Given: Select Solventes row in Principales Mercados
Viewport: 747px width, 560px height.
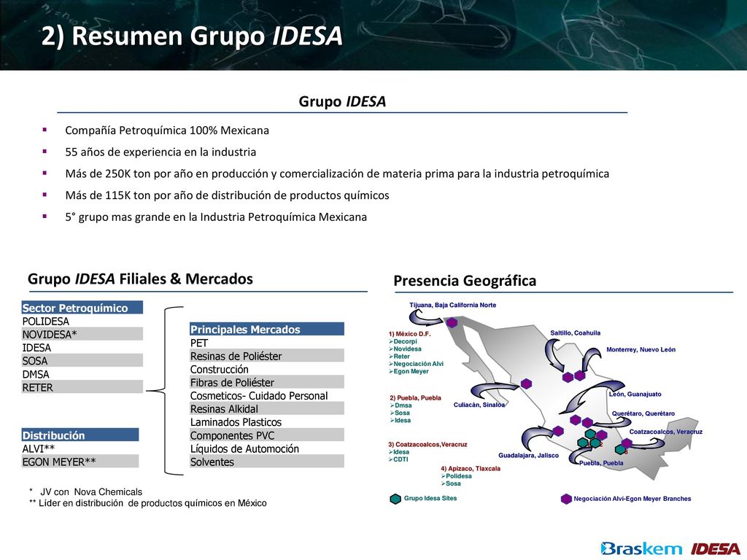Looking at the screenshot, I should coord(267,462).
